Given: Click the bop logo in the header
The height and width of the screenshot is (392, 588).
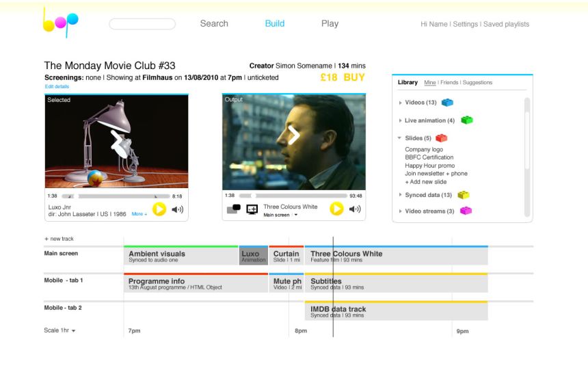Looking at the screenshot, I should pos(61,23).
